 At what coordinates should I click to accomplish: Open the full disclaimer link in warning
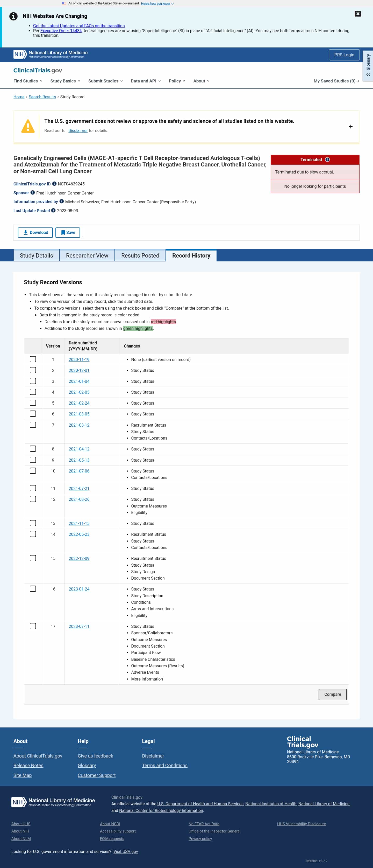tap(78, 131)
